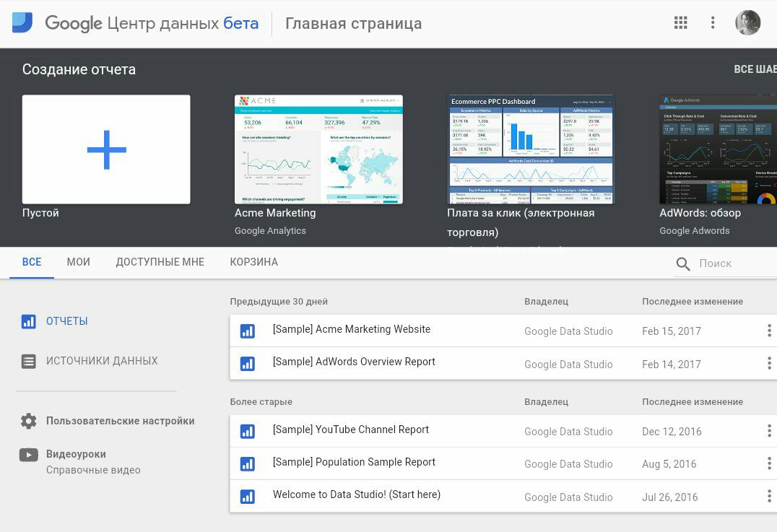
Task: Choose the Ecommerce PPC Dashboard template thumbnail
Action: (531, 149)
